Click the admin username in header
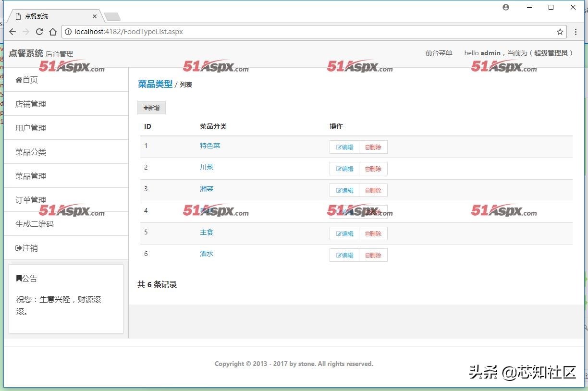The height and width of the screenshot is (391, 588). [490, 53]
